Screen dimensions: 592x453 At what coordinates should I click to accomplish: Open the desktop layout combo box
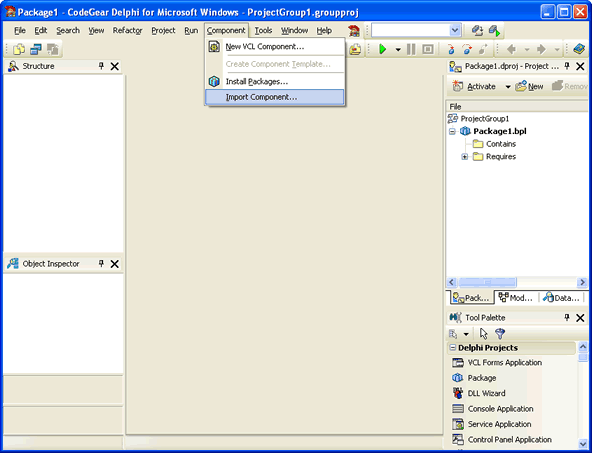pyautogui.click(x=455, y=31)
